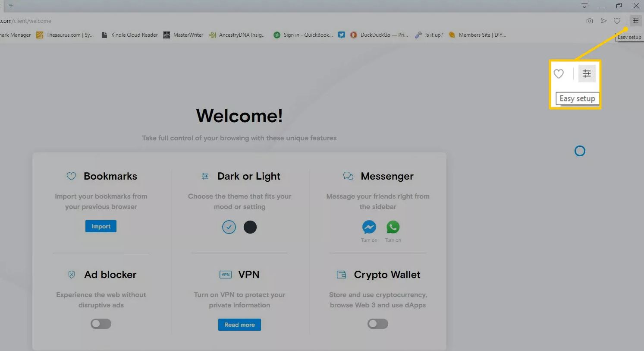This screenshot has height=351, width=644.
Task: Open new tab plus button
Action: coord(11,6)
